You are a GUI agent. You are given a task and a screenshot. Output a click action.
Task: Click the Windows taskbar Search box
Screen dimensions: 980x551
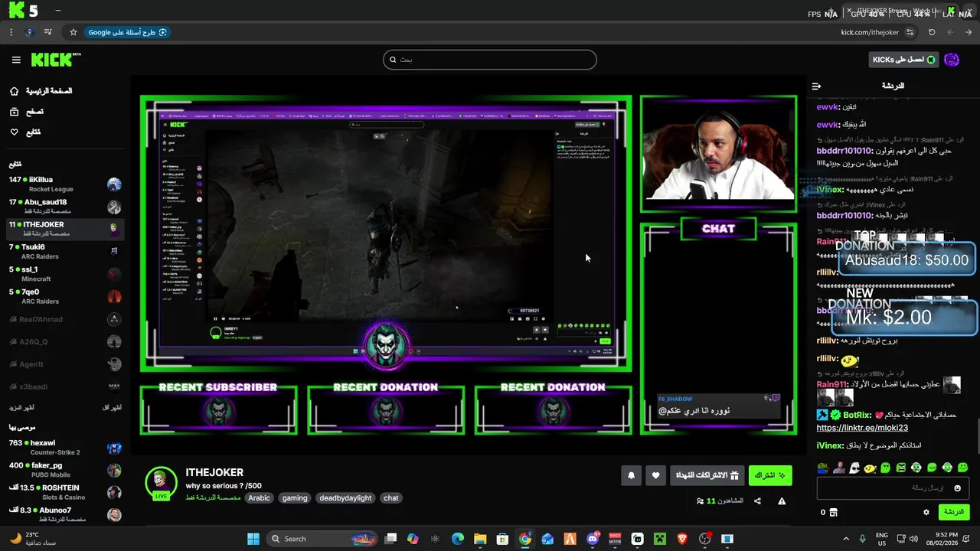(322, 539)
